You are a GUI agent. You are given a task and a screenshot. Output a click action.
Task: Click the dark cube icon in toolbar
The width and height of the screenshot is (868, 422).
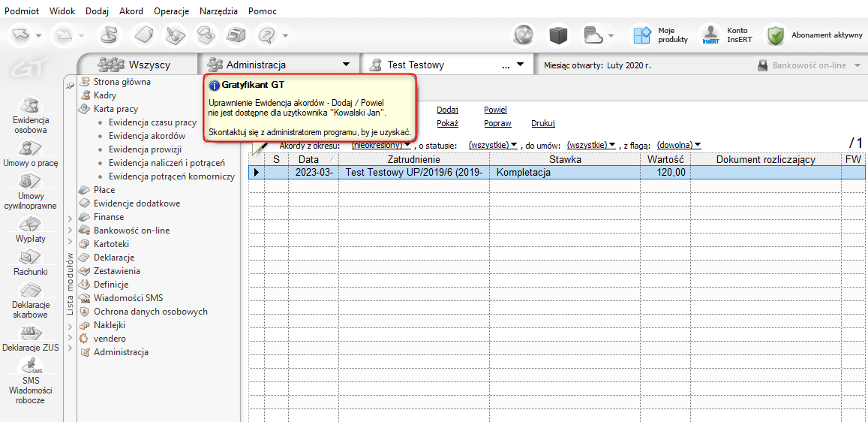click(558, 35)
